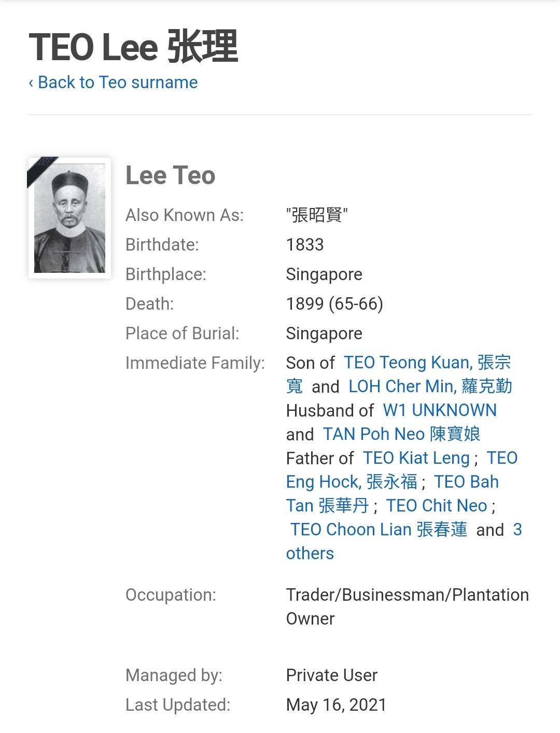Open mother LOH Cher Min's profile

[430, 386]
